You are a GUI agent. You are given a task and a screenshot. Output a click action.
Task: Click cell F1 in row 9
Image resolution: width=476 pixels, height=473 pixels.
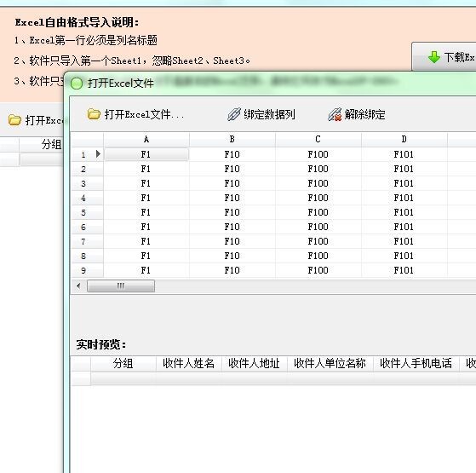(x=146, y=270)
